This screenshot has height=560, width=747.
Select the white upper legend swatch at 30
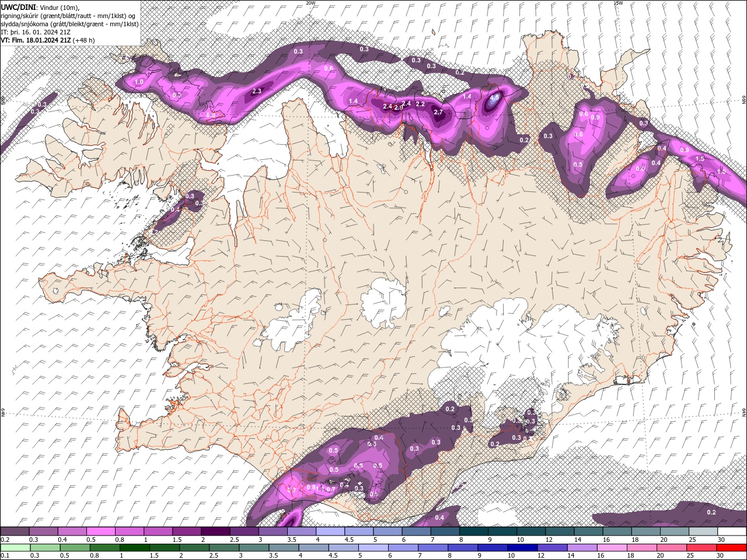(x=732, y=531)
